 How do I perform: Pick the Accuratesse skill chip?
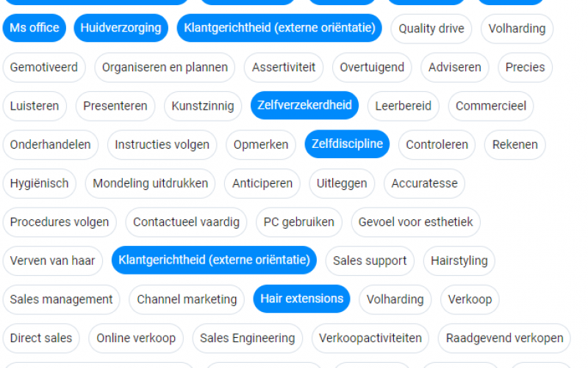coord(425,183)
